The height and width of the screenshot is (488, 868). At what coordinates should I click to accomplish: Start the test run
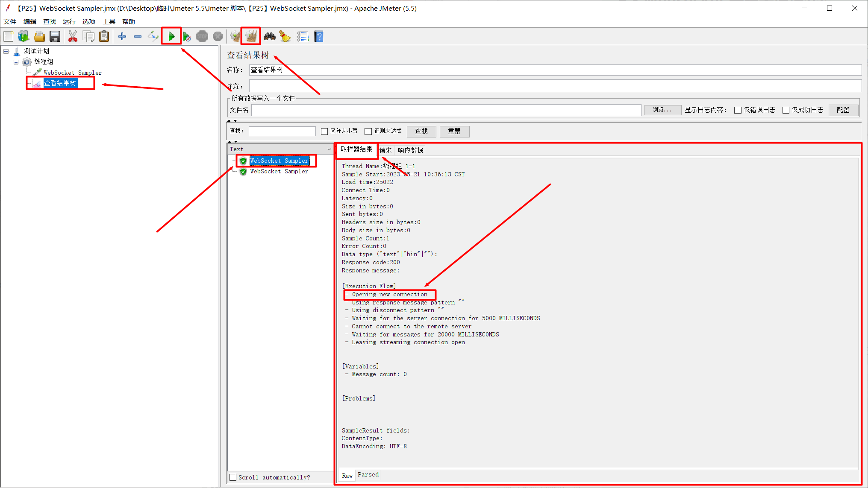tap(171, 37)
